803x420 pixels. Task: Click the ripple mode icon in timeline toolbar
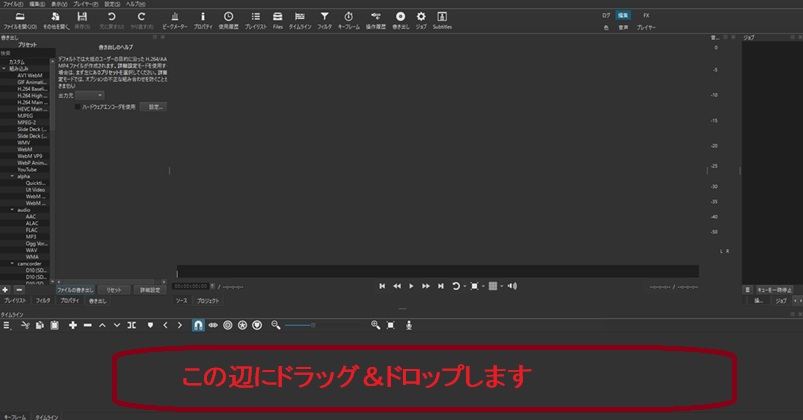click(229, 325)
